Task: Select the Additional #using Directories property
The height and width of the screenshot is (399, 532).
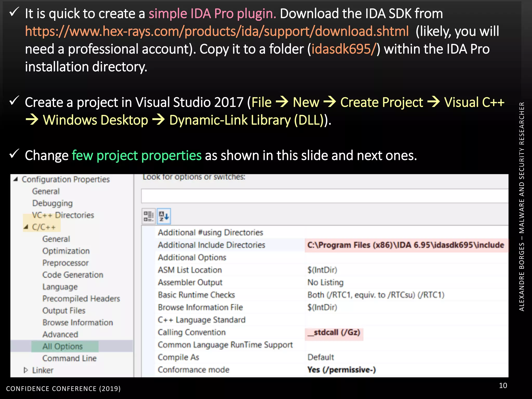Action: 210,232
